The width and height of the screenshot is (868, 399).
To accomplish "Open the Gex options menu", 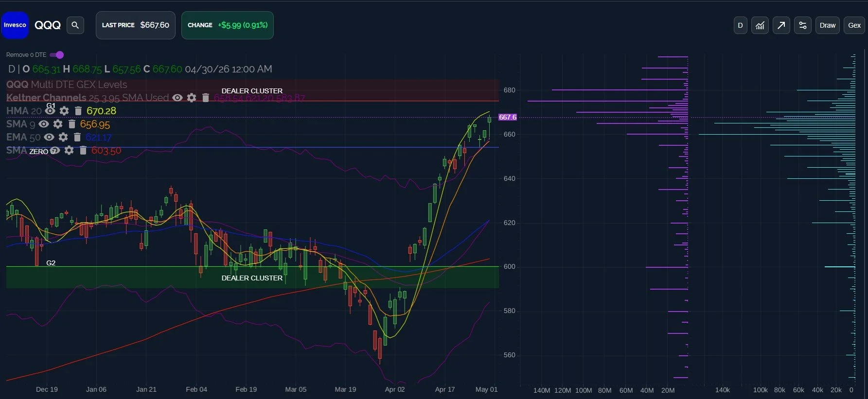I will [x=854, y=25].
